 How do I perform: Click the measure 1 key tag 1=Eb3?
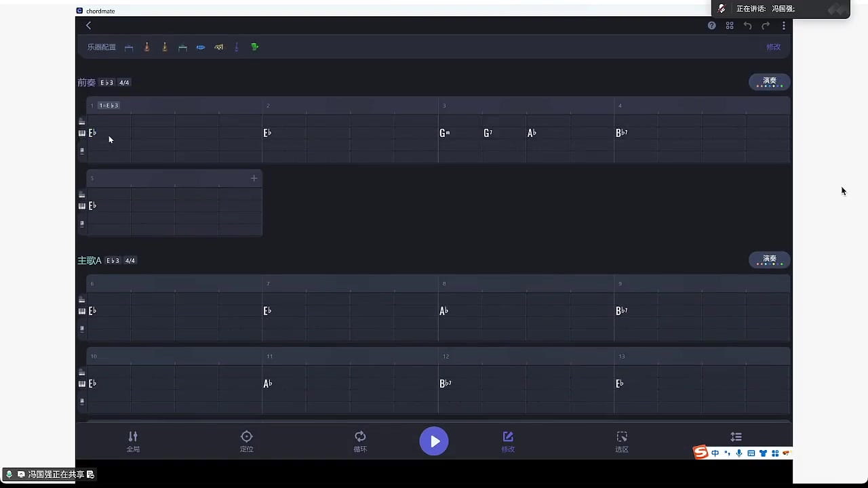(x=108, y=106)
